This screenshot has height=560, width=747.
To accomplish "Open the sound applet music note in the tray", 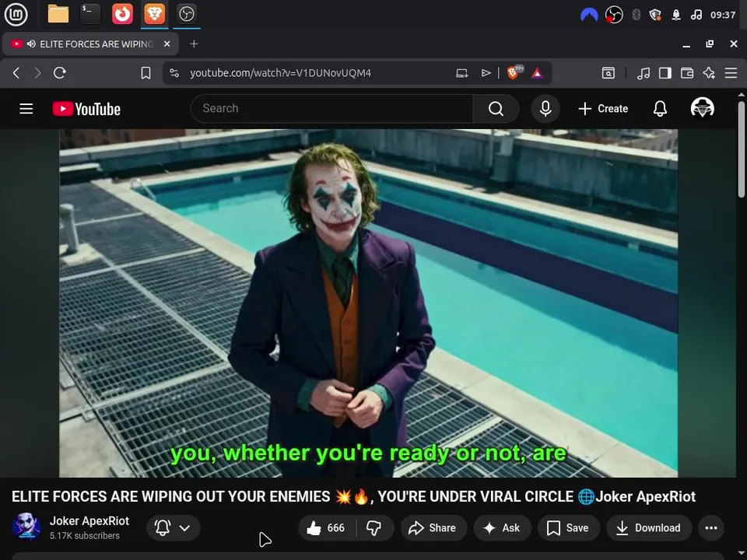I will 696,15.
